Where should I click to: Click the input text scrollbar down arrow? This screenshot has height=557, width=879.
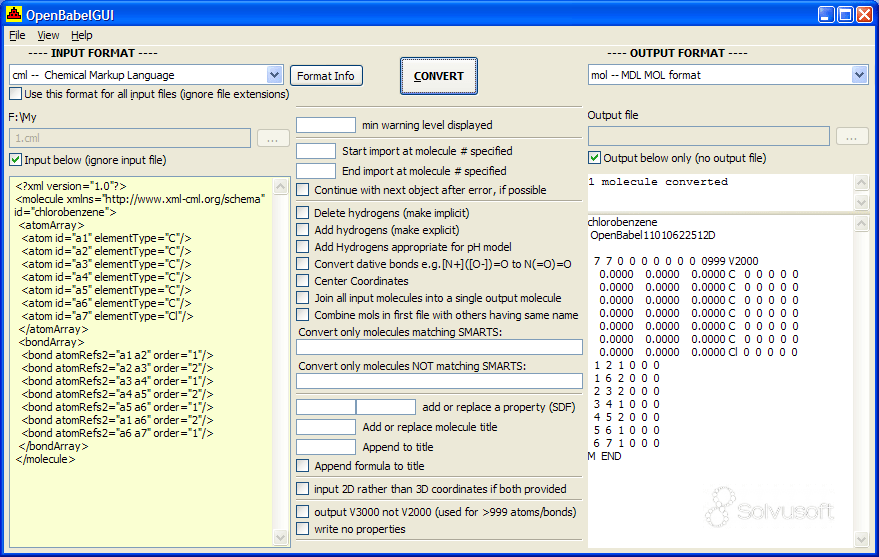point(280,537)
